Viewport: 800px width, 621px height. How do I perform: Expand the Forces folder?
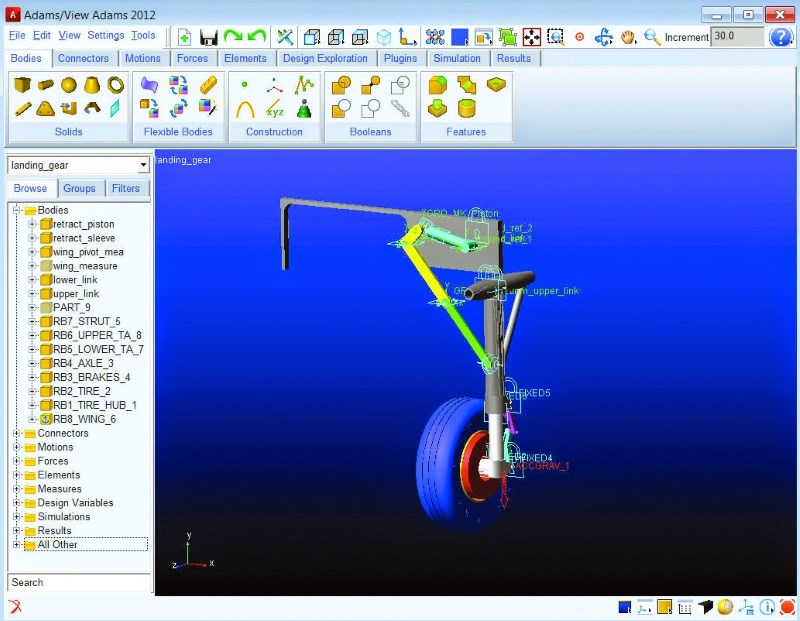coord(16,461)
